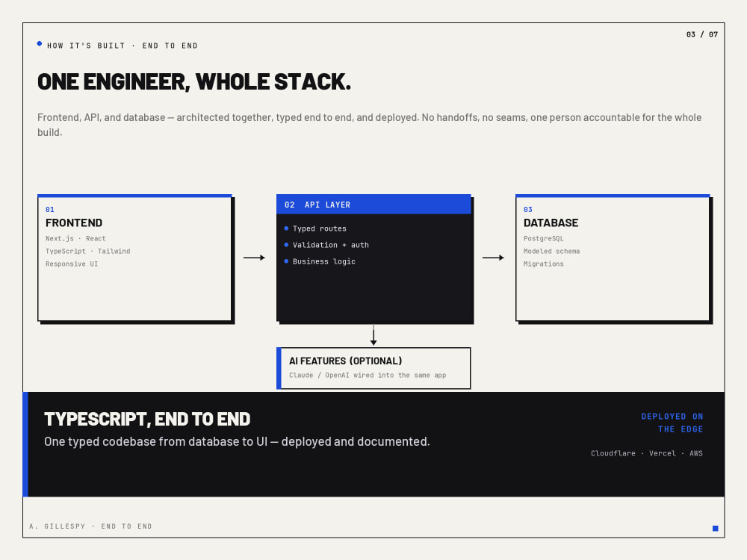Click the "TypeScript · Tailwind" line
The image size is (747, 560).
pyautogui.click(x=87, y=251)
